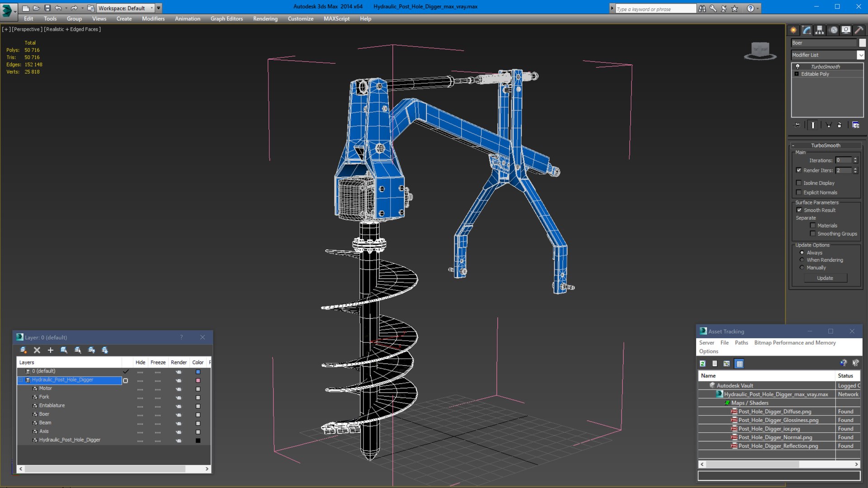Enable Separate by Materials checkbox
The image size is (868, 488).
(812, 226)
